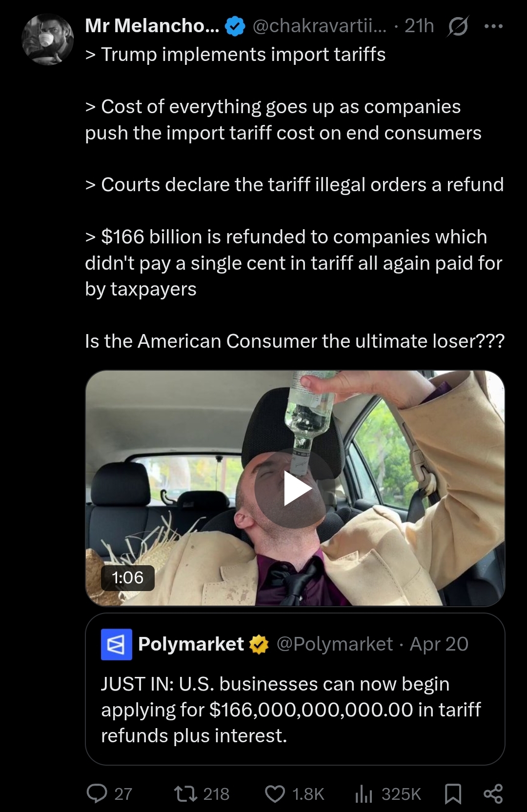Image resolution: width=527 pixels, height=812 pixels.
Task: Play the video in the tweet
Action: coord(295,488)
